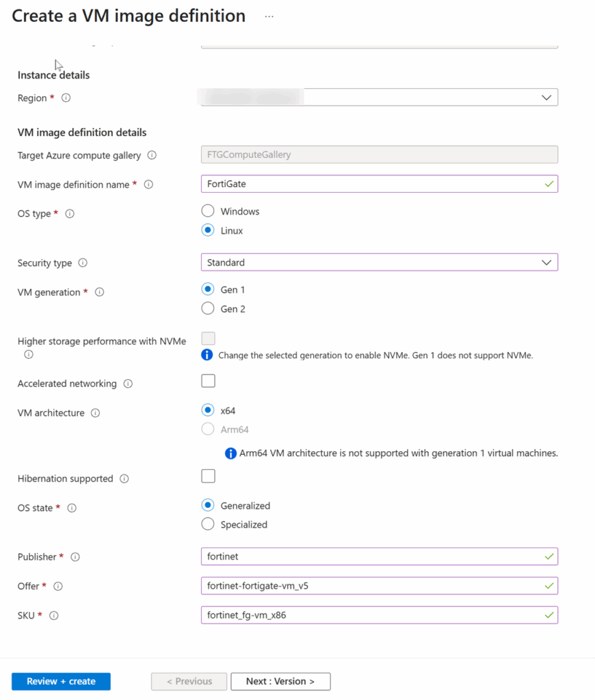Click the Hibernation supported info icon

(x=124, y=479)
